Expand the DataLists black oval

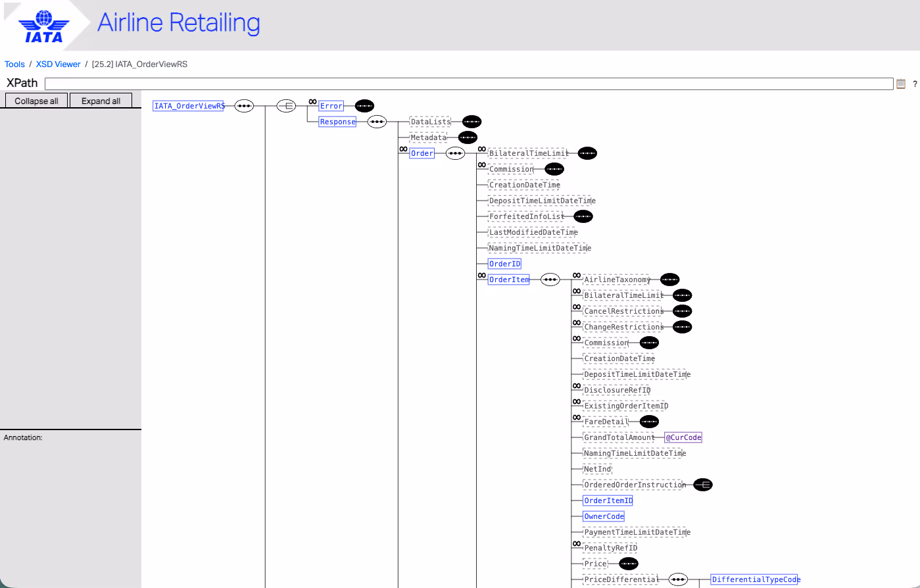[472, 122]
